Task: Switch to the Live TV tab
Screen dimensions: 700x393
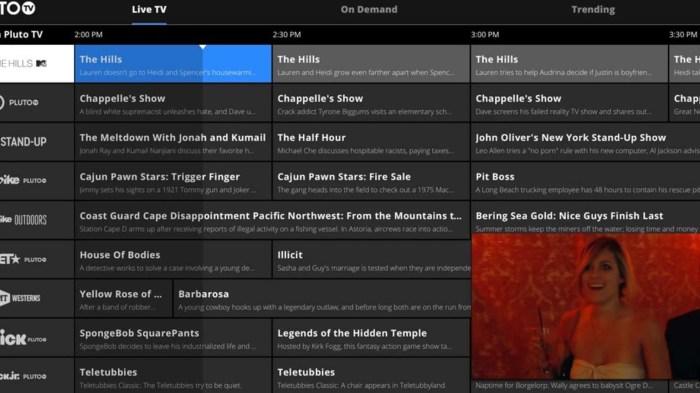Action: (149, 9)
